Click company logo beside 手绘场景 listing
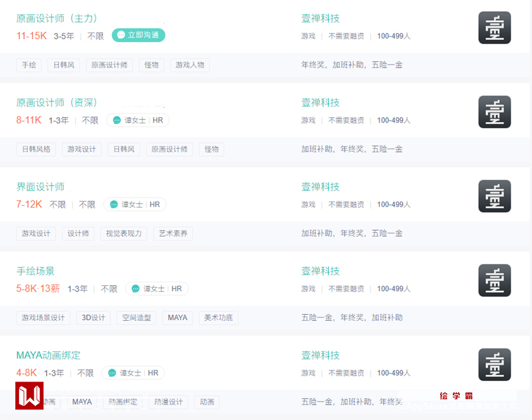The height and width of the screenshot is (420, 532). pos(494,280)
